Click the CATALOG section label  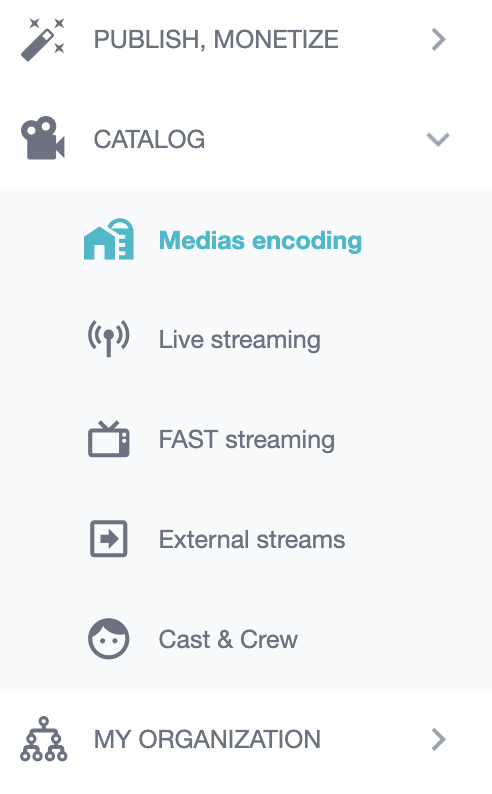[149, 139]
